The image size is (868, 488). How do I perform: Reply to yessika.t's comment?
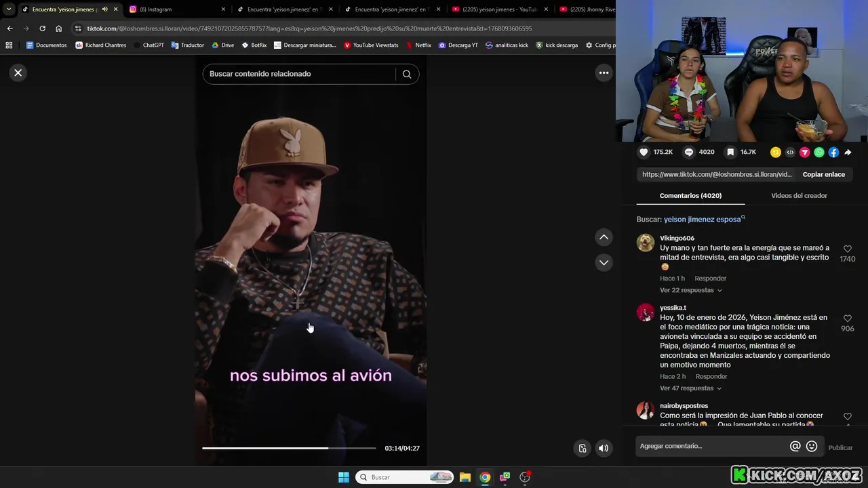coord(711,377)
